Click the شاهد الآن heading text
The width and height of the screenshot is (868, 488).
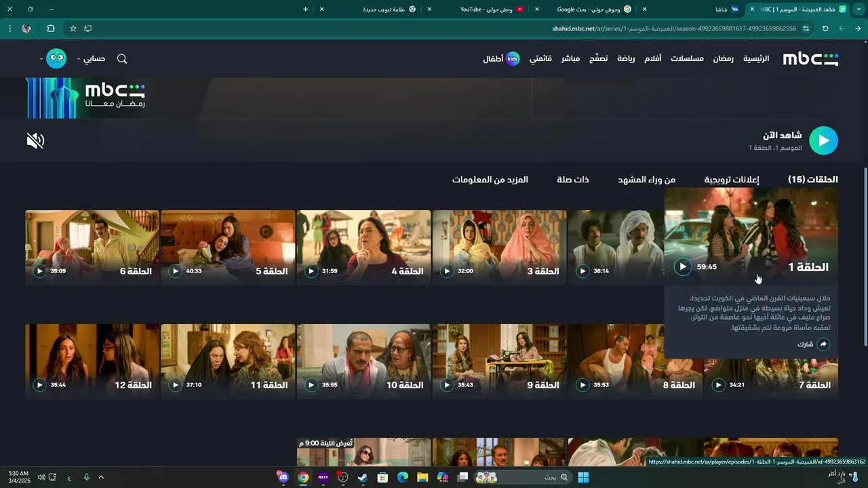782,136
